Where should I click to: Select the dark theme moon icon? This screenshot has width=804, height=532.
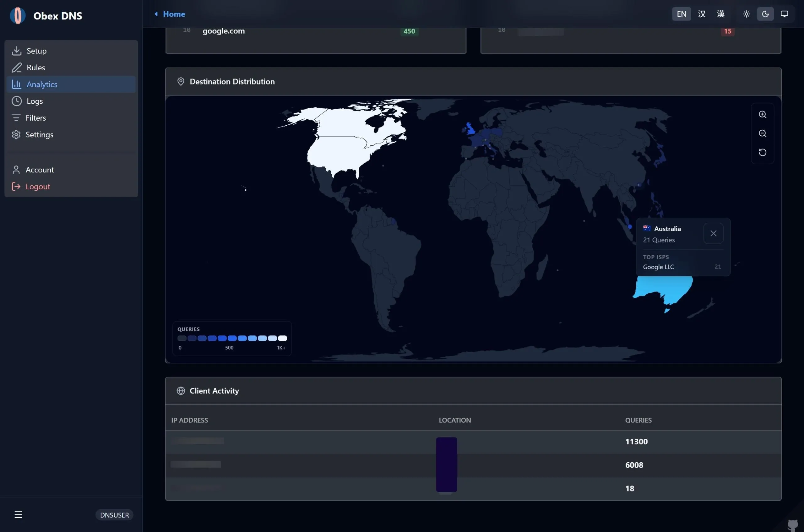pyautogui.click(x=765, y=14)
